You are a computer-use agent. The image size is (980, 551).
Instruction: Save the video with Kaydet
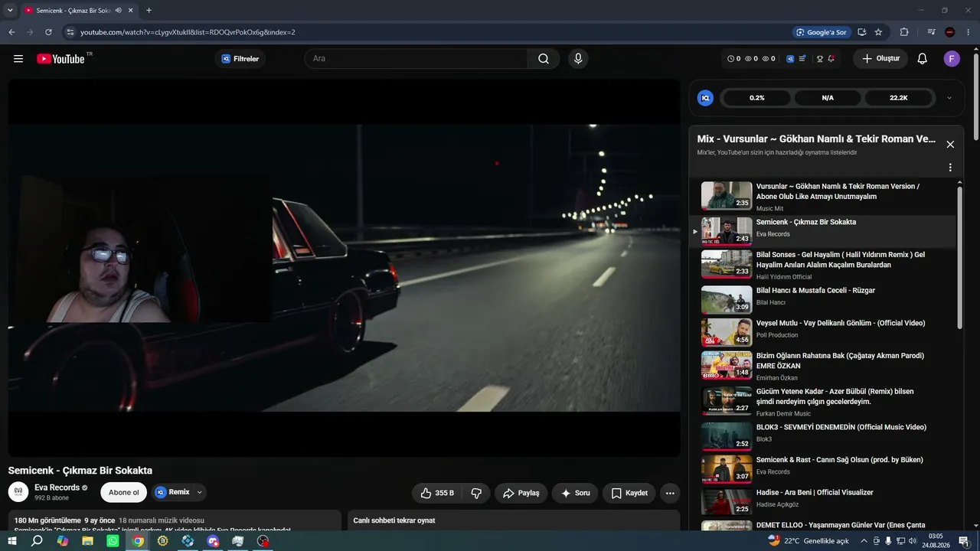point(629,493)
